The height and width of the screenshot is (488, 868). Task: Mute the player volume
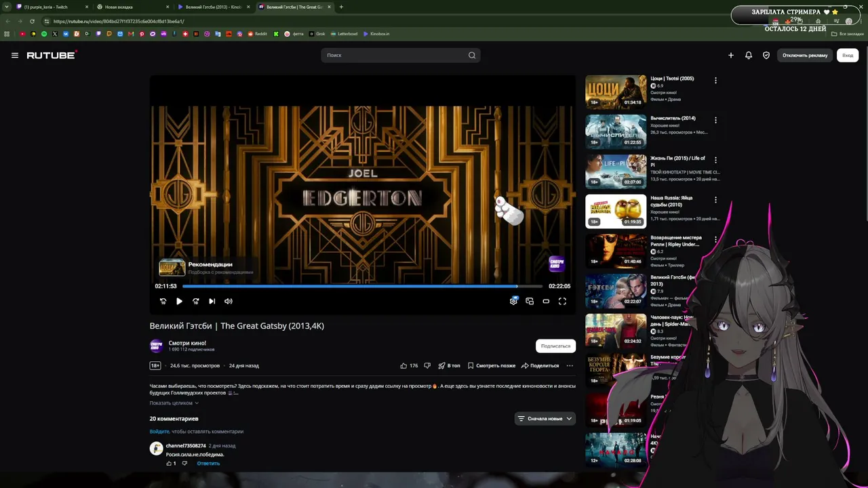tap(229, 302)
